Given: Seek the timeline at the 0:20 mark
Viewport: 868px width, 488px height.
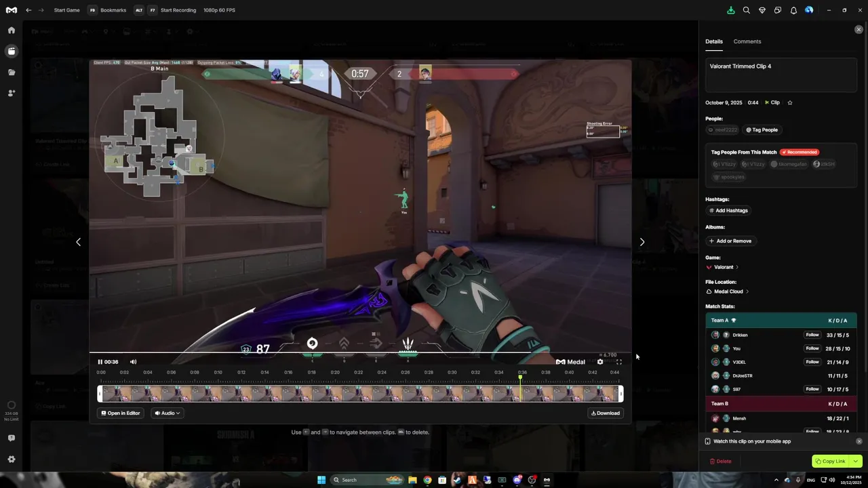Looking at the screenshot, I should 335,372.
